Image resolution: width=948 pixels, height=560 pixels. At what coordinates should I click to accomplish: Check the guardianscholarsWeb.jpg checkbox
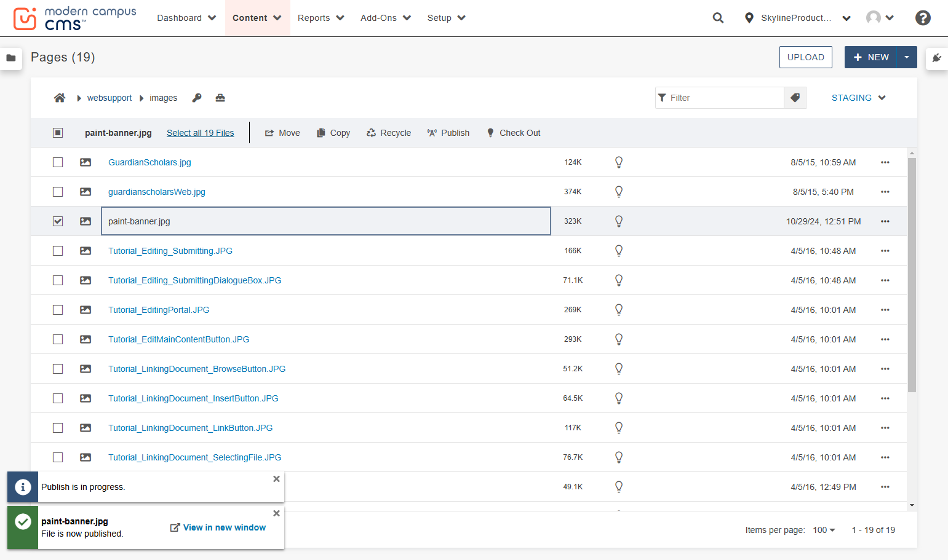click(x=58, y=192)
